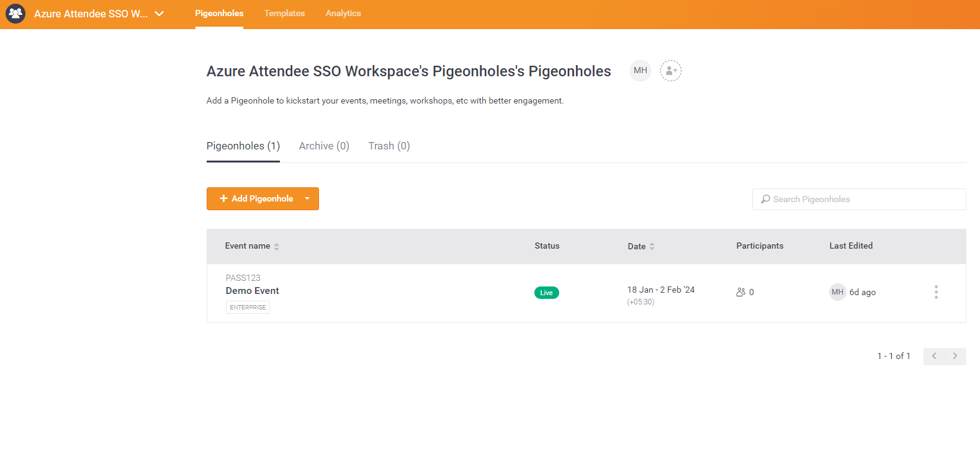The height and width of the screenshot is (457, 980).
Task: Click the search magnifier icon
Action: click(x=766, y=199)
